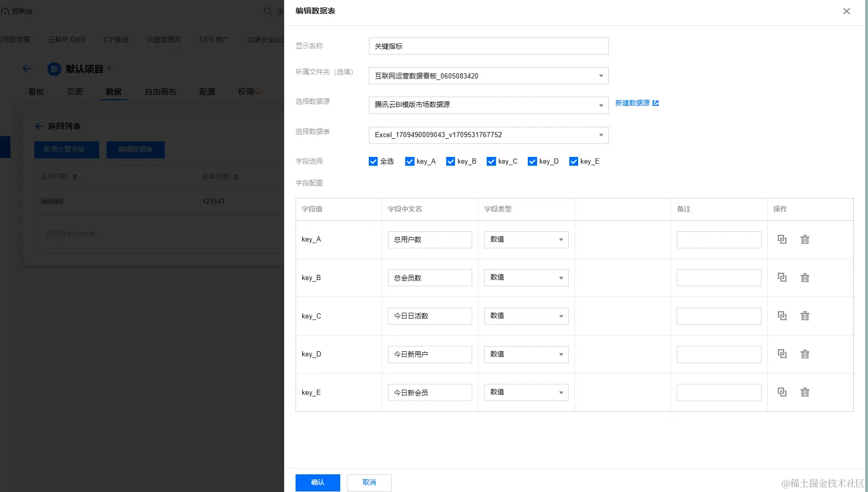Switch to the 看板 tab
This screenshot has width=868, height=492.
point(36,92)
